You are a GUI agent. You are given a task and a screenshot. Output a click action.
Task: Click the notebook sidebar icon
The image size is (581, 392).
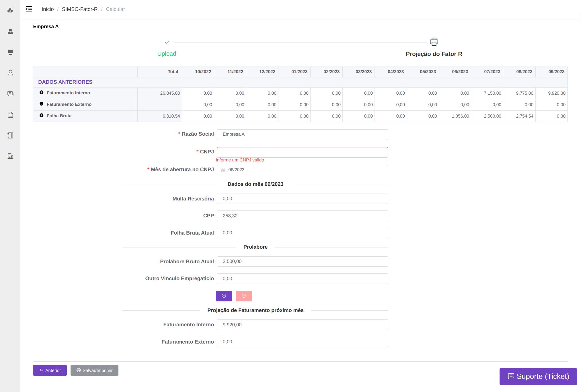10,135
